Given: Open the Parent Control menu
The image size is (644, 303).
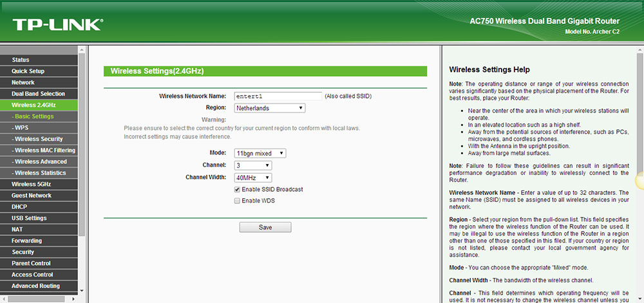Looking at the screenshot, I should point(39,263).
